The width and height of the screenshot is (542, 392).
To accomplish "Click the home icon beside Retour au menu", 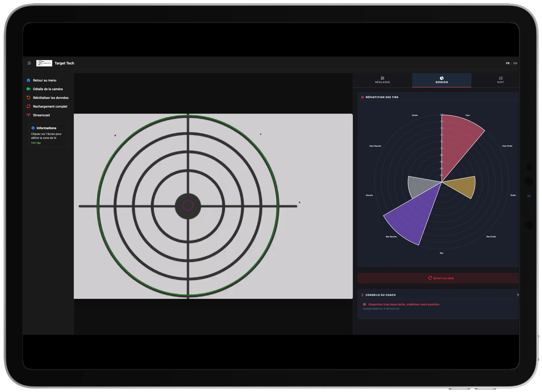I will pyautogui.click(x=28, y=80).
